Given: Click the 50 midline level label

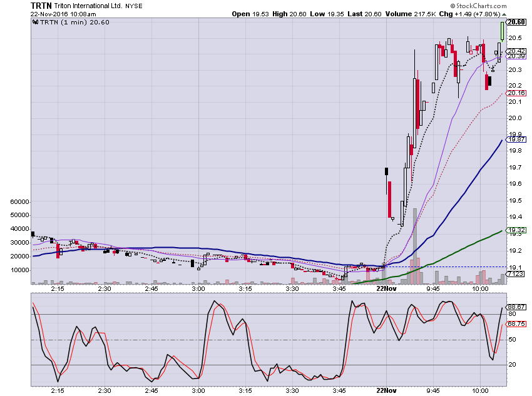Looking at the screenshot, I should coord(513,339).
